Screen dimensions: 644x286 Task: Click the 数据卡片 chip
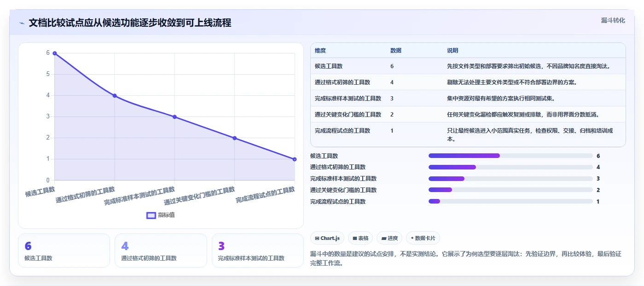(x=423, y=238)
